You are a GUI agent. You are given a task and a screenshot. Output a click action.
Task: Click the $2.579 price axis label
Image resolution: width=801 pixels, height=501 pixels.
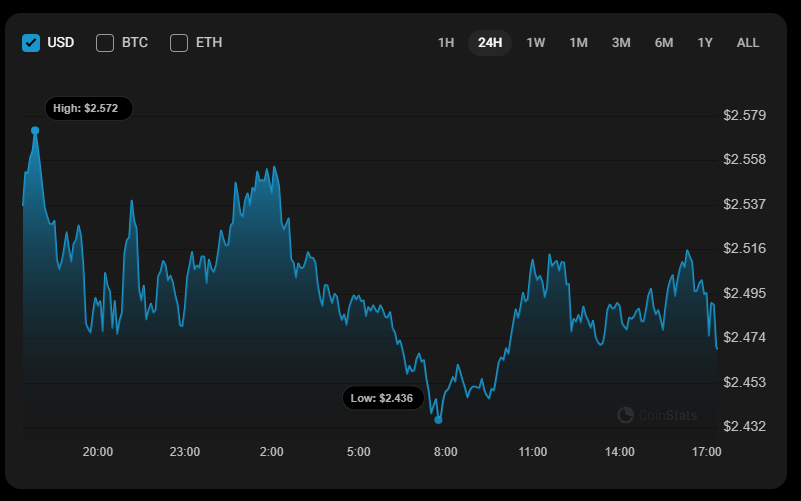(744, 115)
